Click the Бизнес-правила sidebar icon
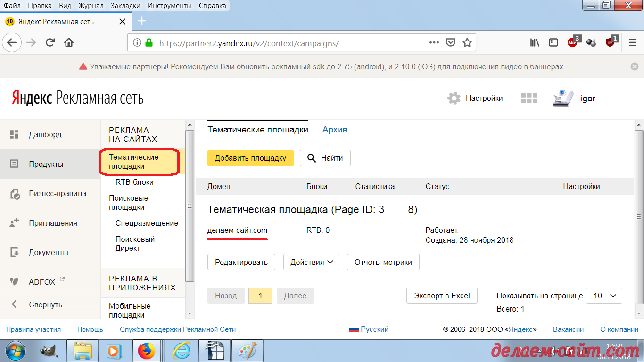Image resolution: width=644 pixels, height=362 pixels. point(15,194)
